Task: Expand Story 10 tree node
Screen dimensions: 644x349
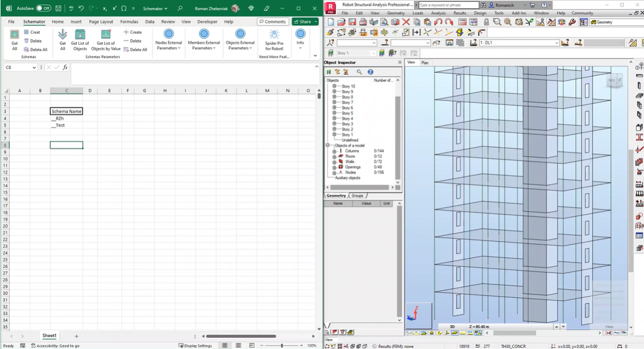Action: pyautogui.click(x=335, y=86)
